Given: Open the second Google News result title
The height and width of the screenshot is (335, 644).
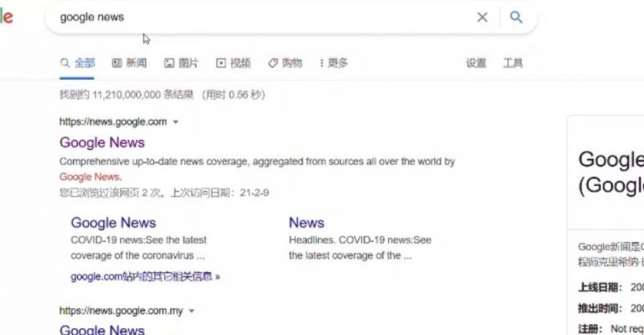Looking at the screenshot, I should pos(101,329).
